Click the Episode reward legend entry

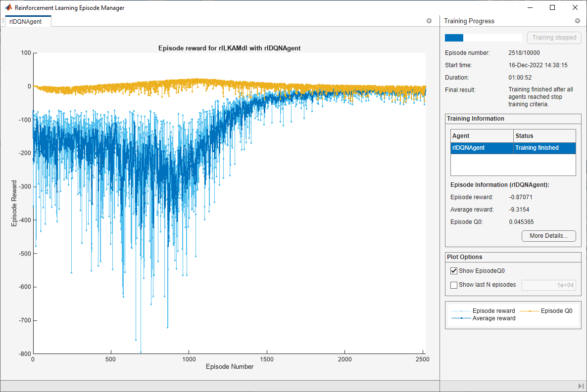coord(493,311)
